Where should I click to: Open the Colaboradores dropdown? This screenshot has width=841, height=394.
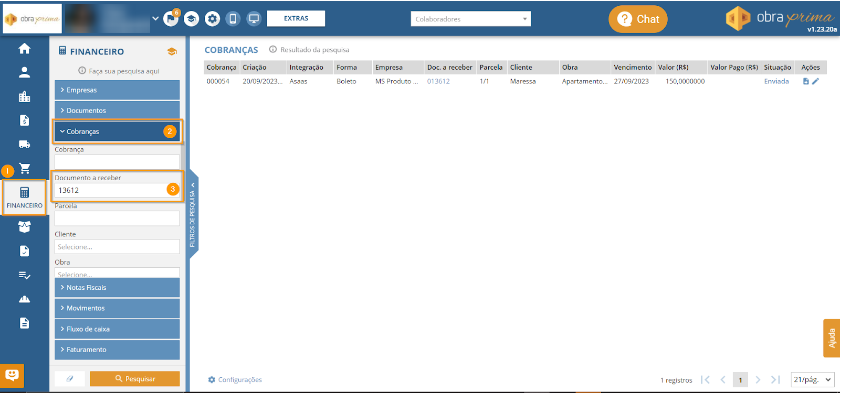(x=470, y=19)
